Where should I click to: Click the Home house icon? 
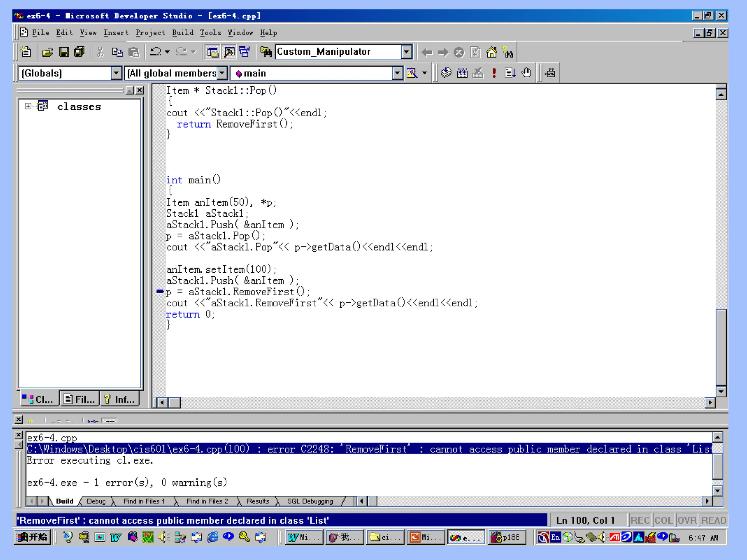pyautogui.click(x=492, y=52)
